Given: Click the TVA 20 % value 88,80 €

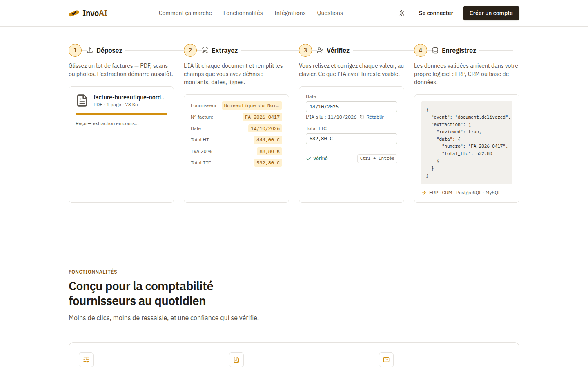Looking at the screenshot, I should coord(269,151).
